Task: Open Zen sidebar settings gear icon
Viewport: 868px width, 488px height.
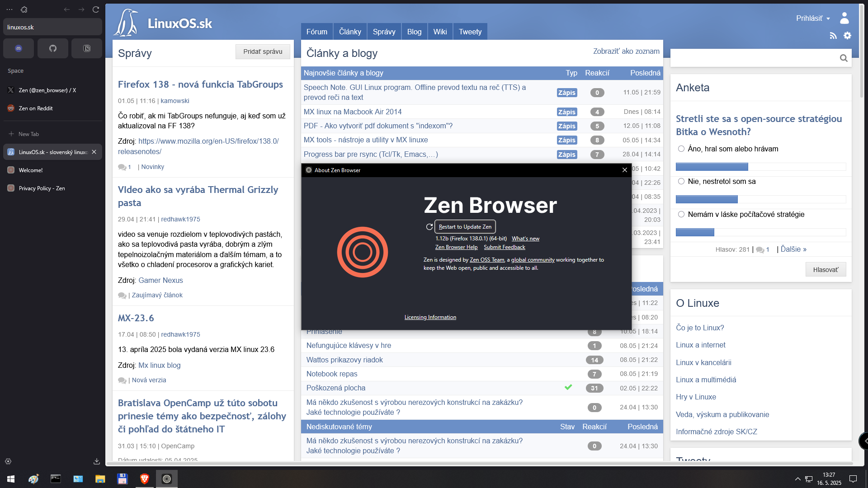Action: pyautogui.click(x=8, y=461)
